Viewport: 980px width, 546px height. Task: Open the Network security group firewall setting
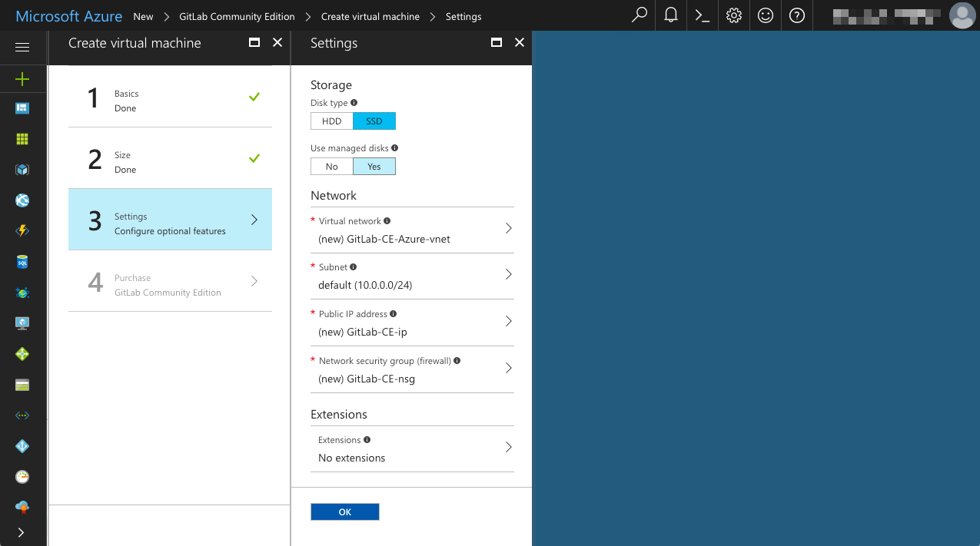click(x=509, y=368)
